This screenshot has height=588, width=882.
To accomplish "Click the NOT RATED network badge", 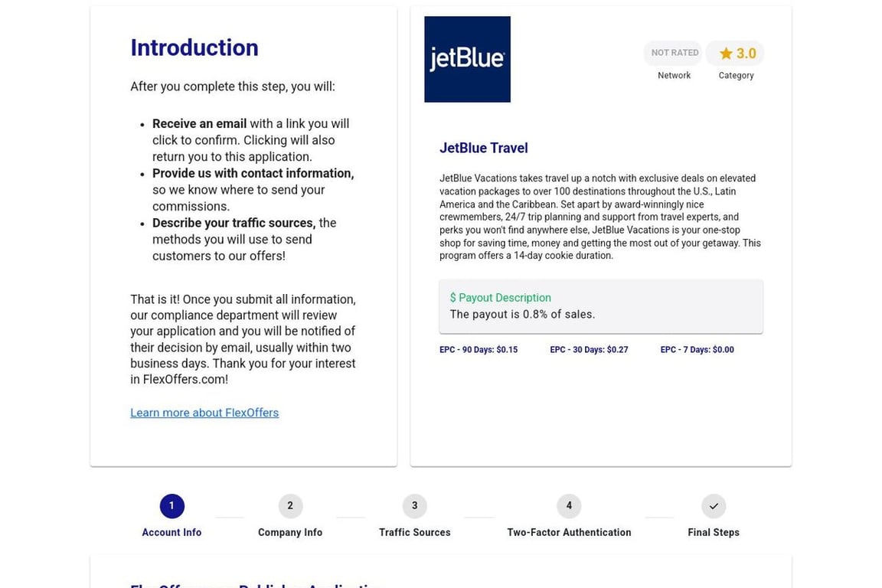I will point(674,53).
